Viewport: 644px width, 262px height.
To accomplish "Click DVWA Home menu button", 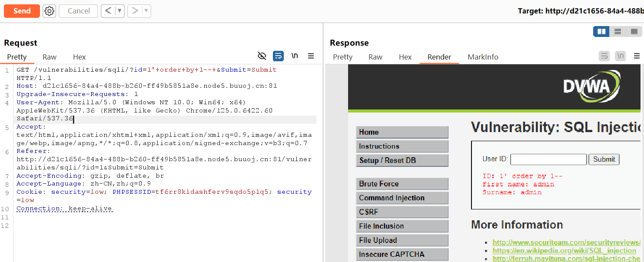I will (x=402, y=132).
